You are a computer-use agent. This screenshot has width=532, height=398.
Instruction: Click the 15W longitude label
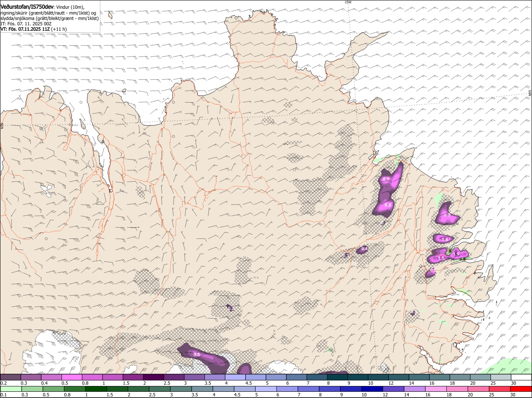pos(348,2)
